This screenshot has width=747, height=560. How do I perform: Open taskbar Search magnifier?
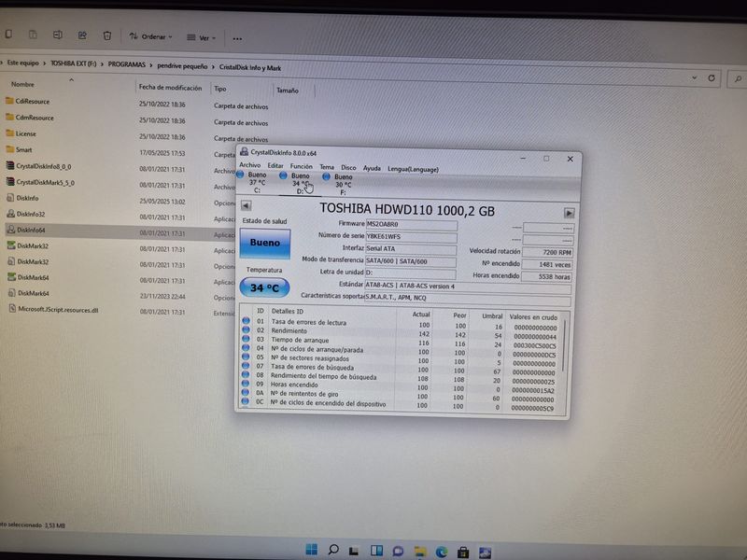(333, 550)
